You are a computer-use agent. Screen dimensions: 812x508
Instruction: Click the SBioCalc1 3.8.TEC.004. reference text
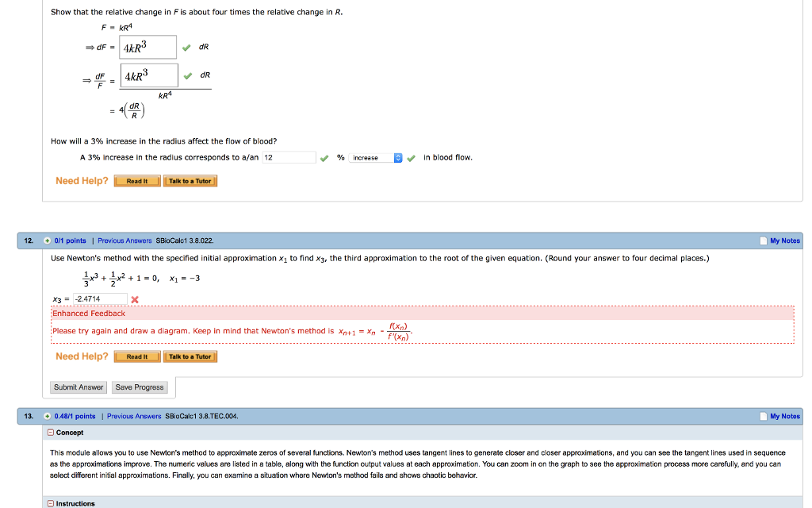(x=201, y=416)
